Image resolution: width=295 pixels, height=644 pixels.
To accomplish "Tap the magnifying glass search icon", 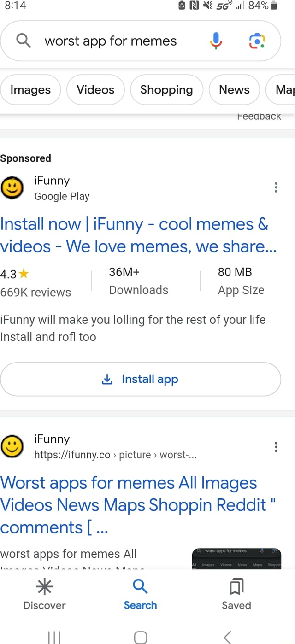I will [23, 41].
